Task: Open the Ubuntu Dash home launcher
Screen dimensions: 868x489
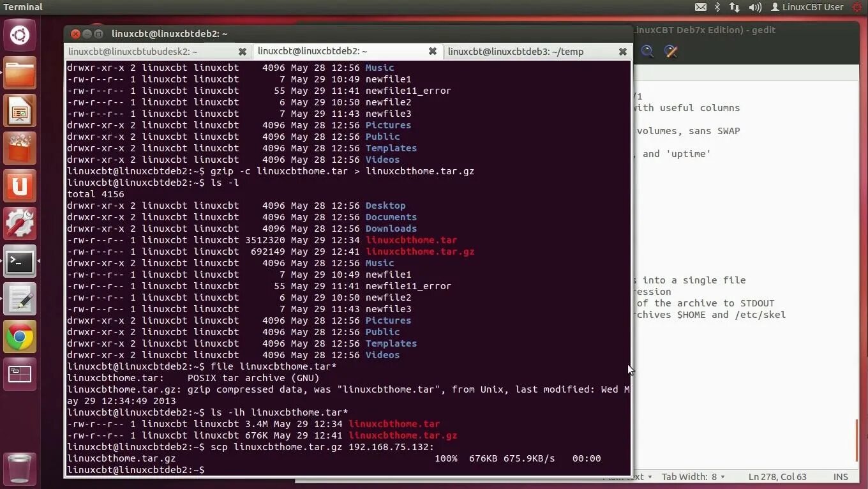Action: pos(20,35)
